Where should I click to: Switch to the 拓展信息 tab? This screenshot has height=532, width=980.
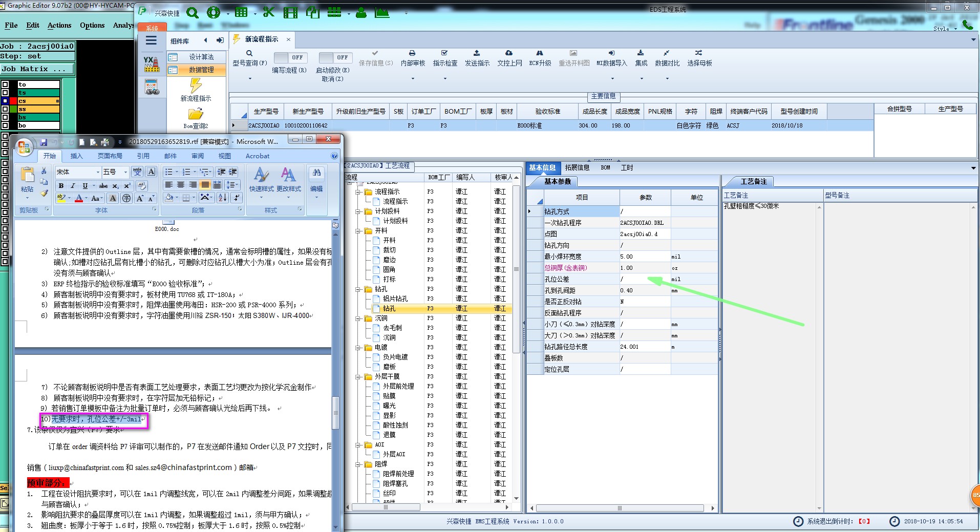coord(577,167)
